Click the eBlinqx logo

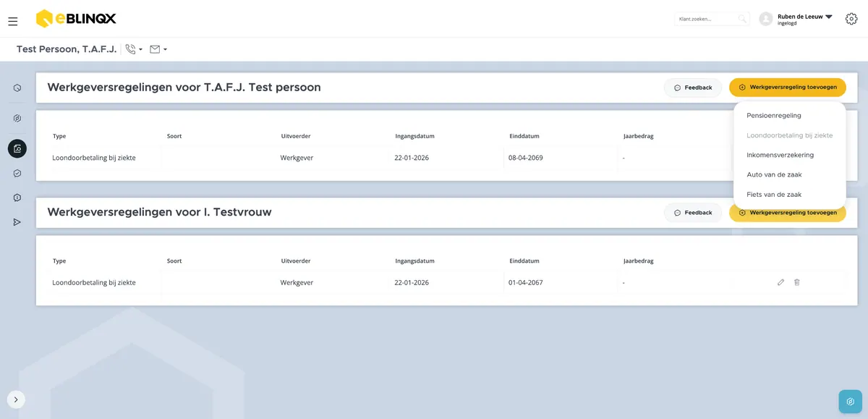[75, 19]
